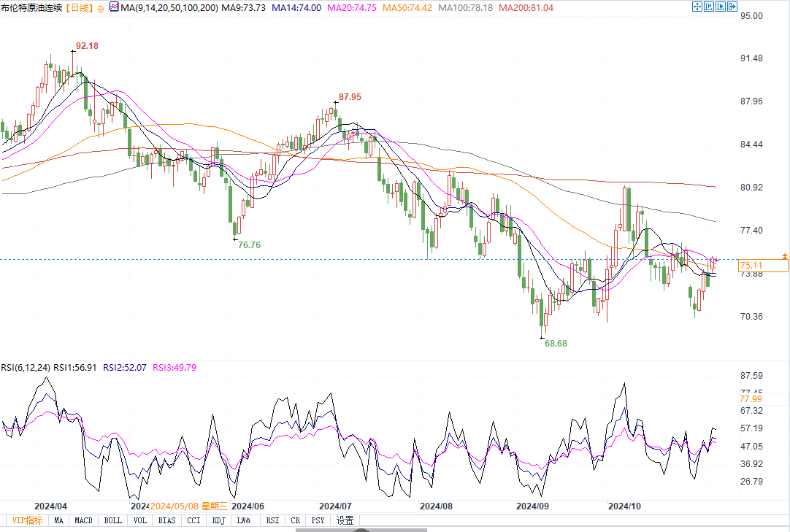Show the CCI indicator

tap(193, 520)
